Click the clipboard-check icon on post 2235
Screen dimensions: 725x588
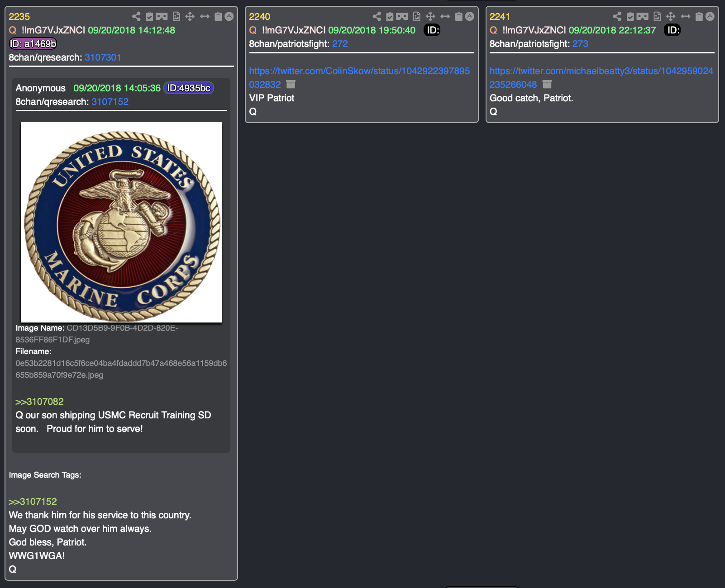click(x=149, y=17)
